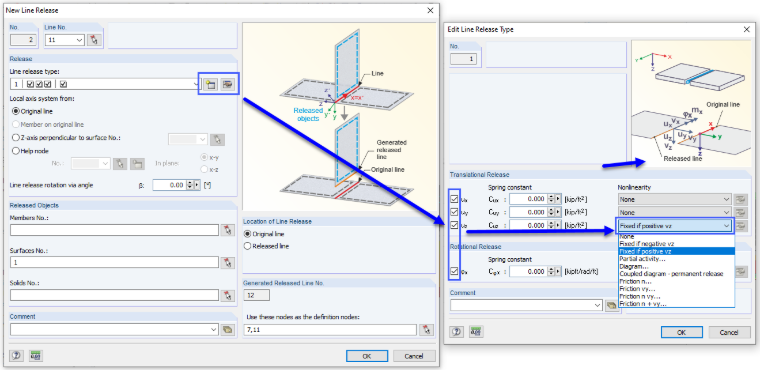
Task: Pick help node graphically icon
Action: [119, 164]
